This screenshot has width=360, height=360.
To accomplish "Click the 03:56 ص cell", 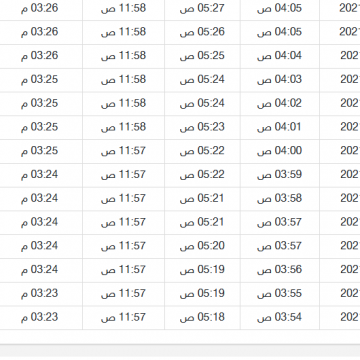I will pos(280,270).
